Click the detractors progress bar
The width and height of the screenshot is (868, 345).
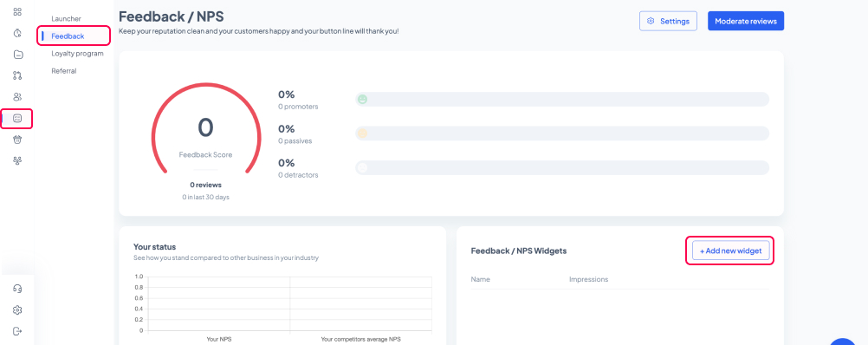click(562, 168)
